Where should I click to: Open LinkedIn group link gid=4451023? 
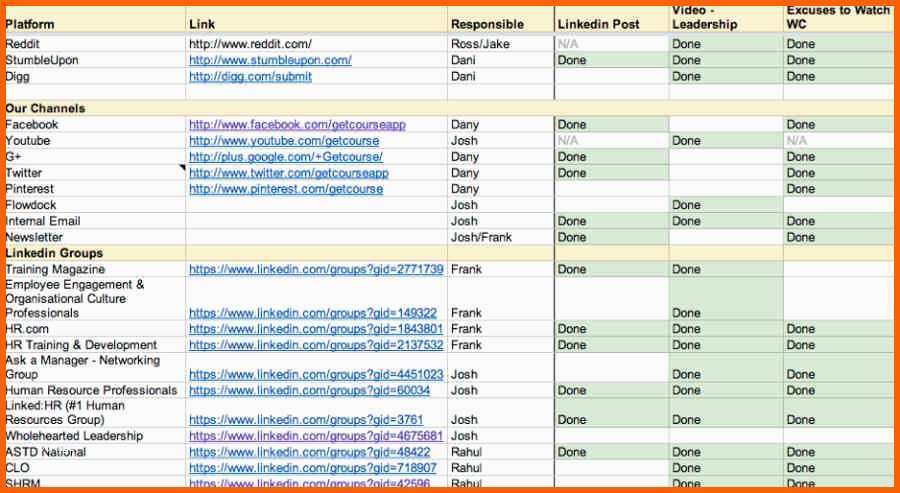click(x=316, y=375)
